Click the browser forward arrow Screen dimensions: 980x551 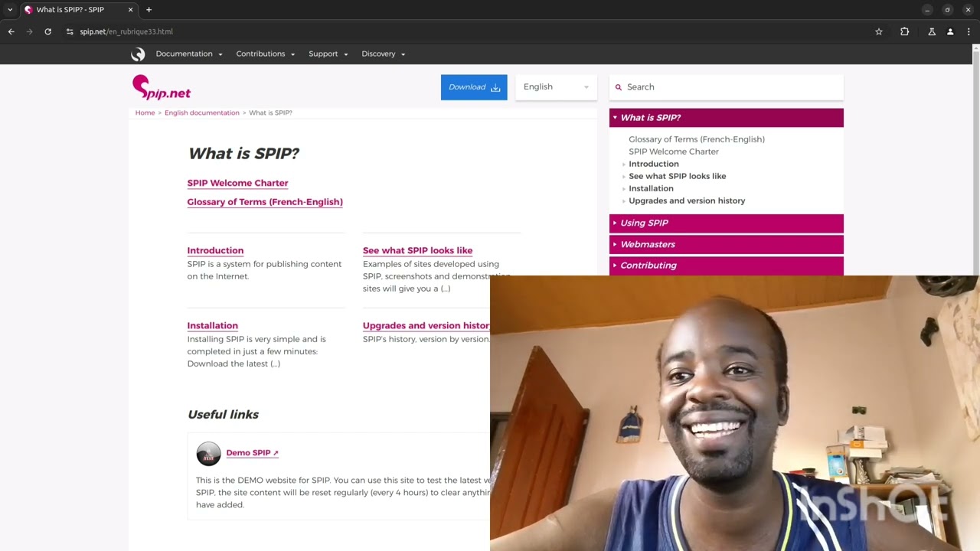pyautogui.click(x=29, y=31)
